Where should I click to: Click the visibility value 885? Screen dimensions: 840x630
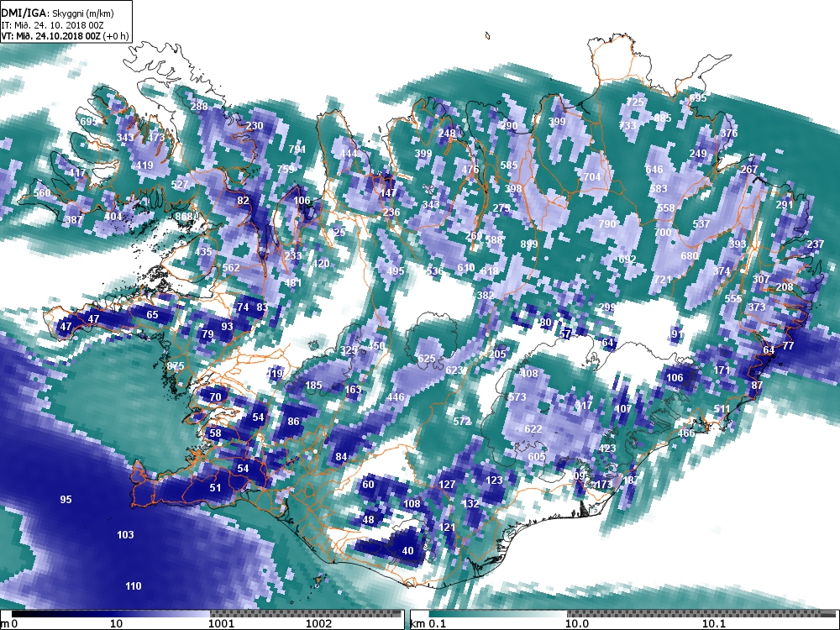[663, 118]
